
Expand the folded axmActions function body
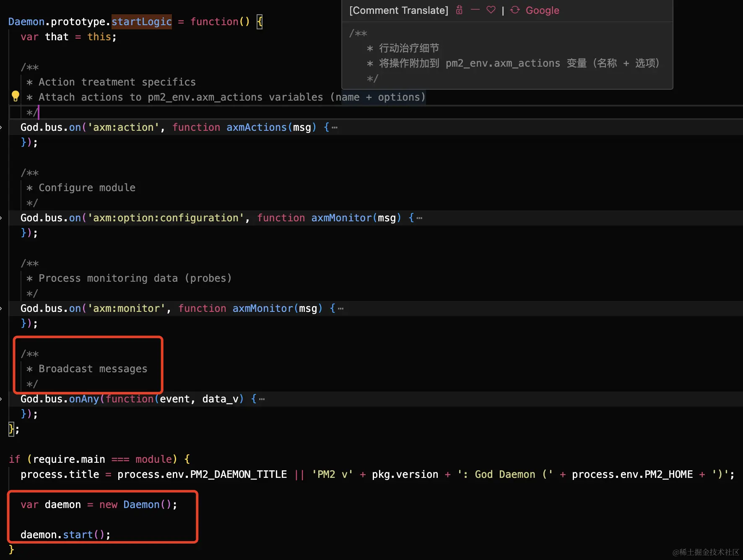click(335, 127)
